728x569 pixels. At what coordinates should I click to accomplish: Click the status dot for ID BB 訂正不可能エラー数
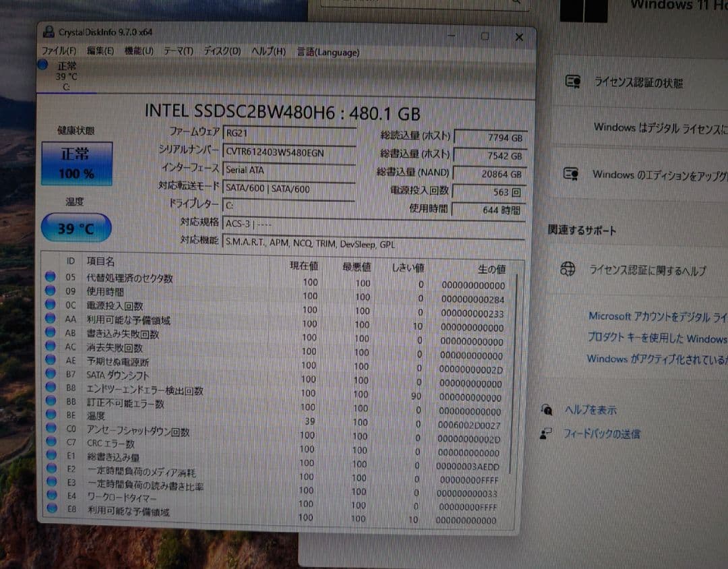point(51,401)
